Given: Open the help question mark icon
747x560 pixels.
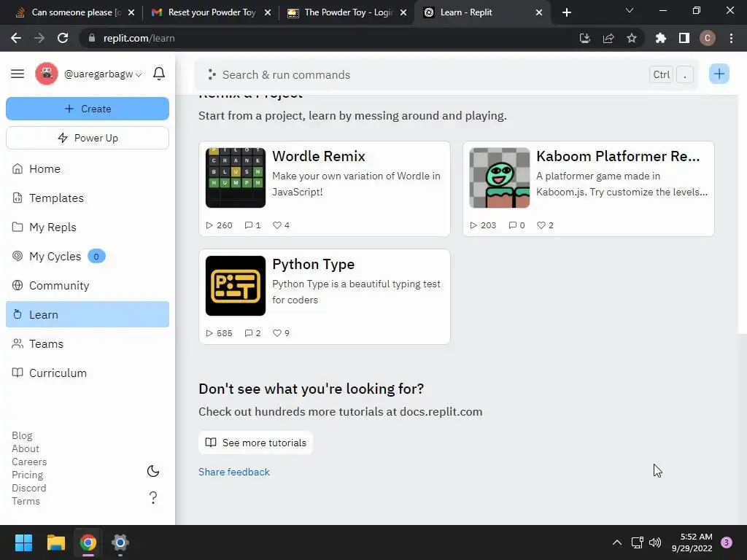Looking at the screenshot, I should 153,497.
